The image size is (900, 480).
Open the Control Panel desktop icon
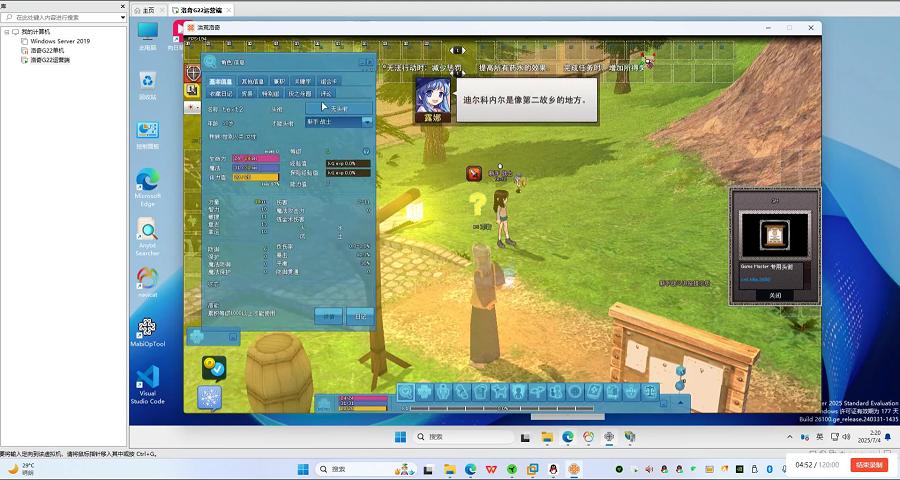148,136
